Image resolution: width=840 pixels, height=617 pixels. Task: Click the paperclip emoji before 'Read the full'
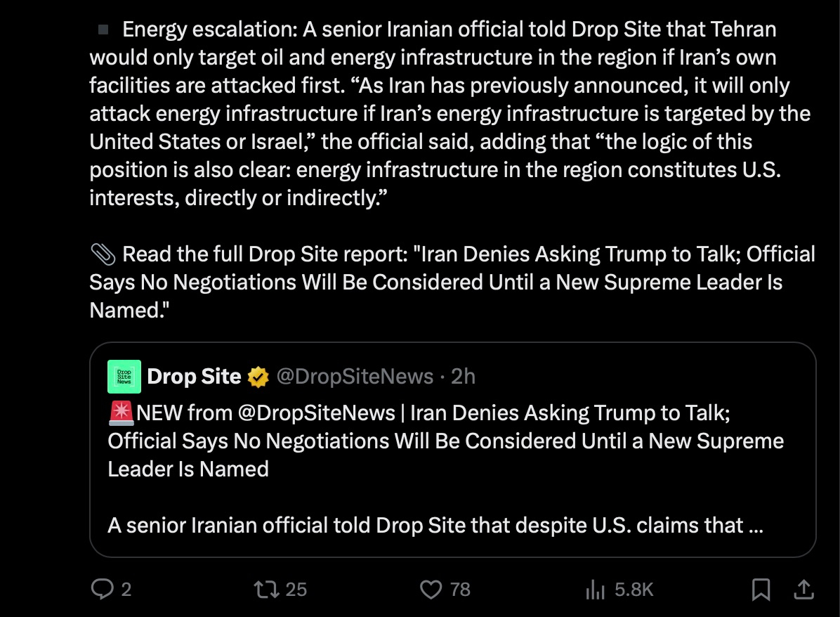103,254
